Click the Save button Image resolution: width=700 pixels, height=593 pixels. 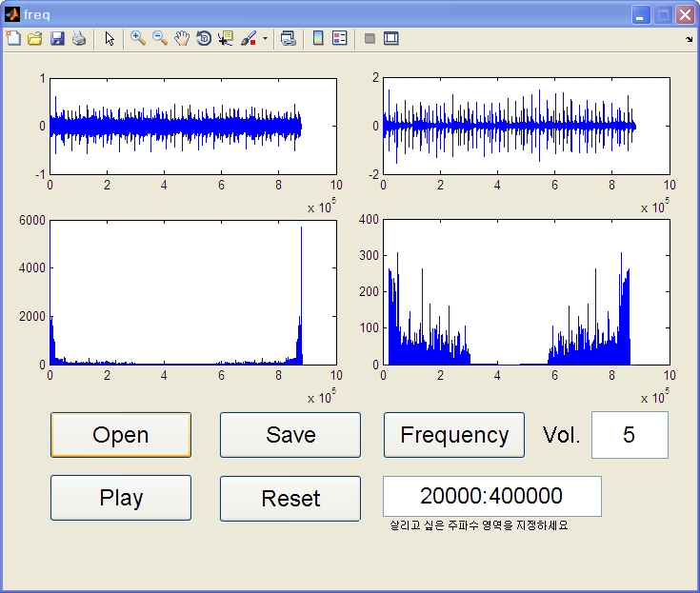point(290,435)
